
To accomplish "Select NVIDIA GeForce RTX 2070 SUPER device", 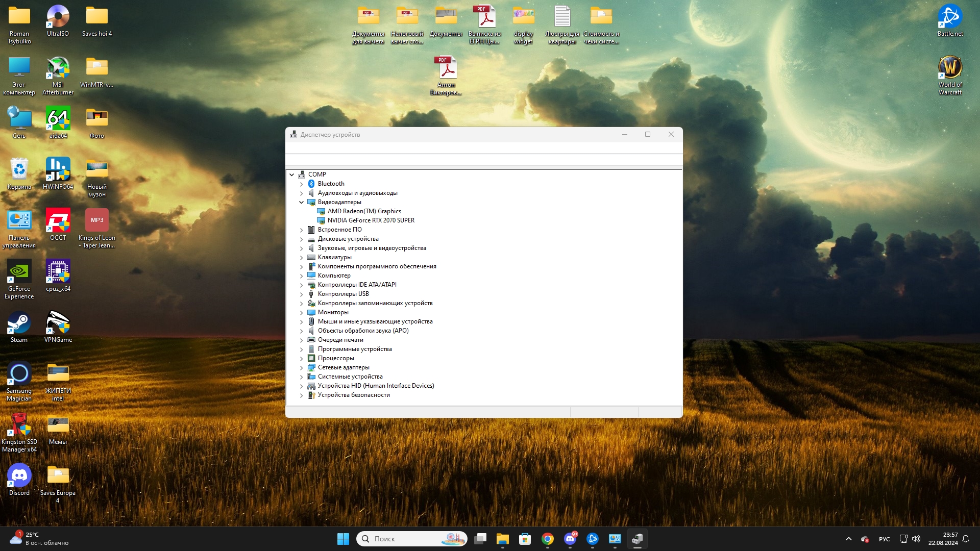I will (371, 220).
